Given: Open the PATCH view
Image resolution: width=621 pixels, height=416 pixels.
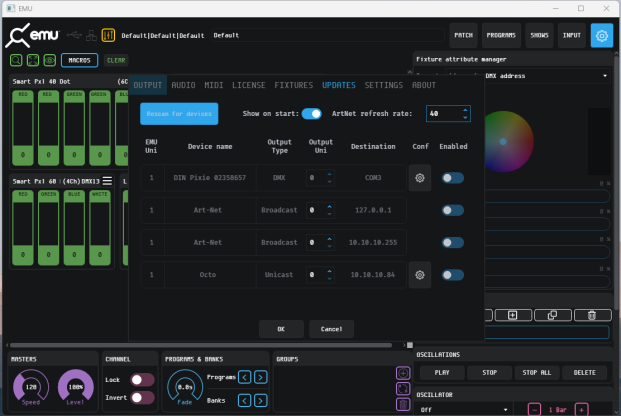Looking at the screenshot, I should click(x=463, y=35).
